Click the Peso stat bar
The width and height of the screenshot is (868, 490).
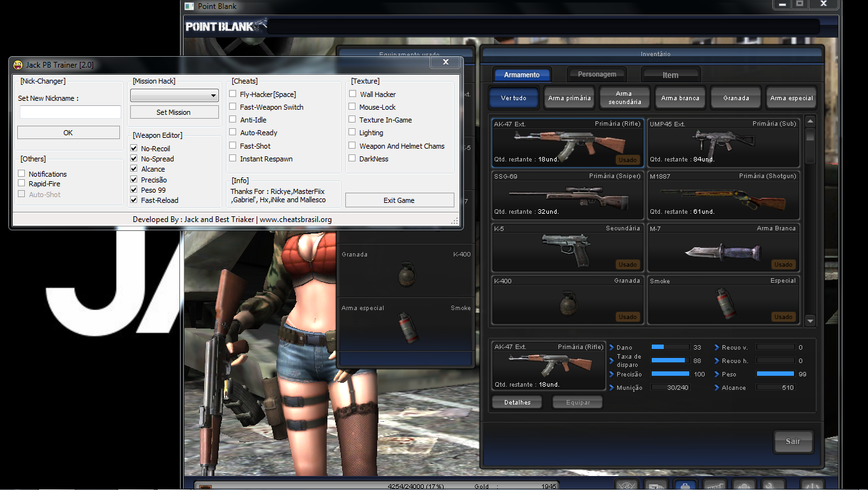coord(775,374)
